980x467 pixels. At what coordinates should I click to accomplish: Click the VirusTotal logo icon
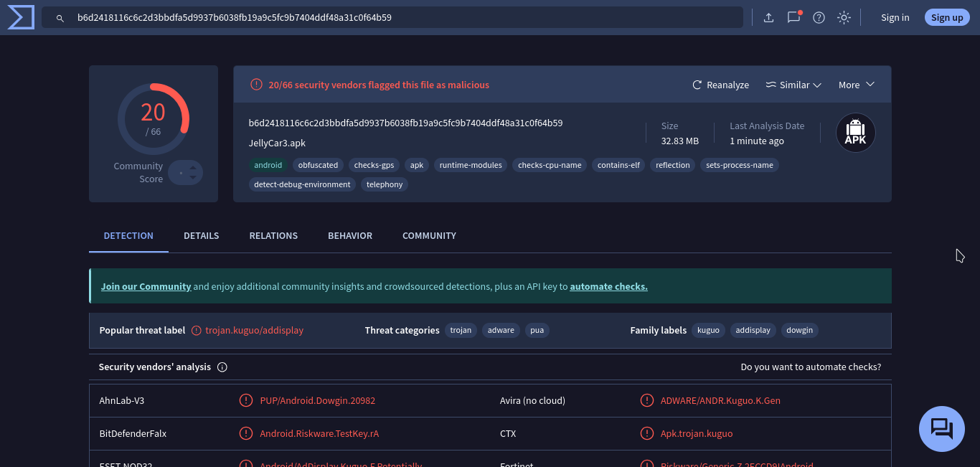point(21,17)
